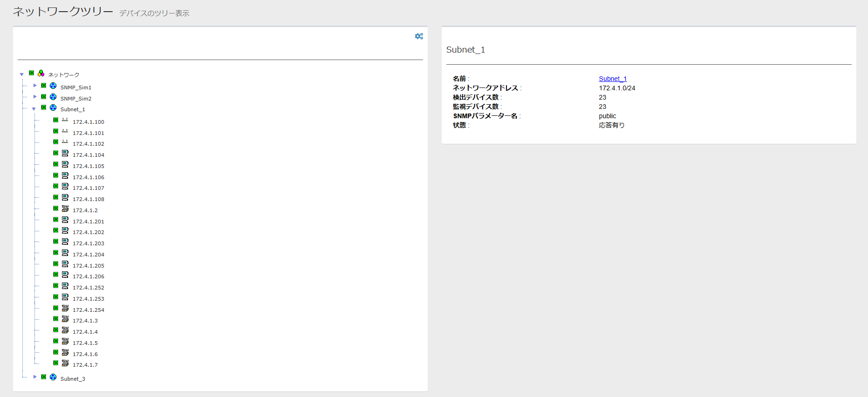Click the Subnet_3 globe icon
This screenshot has width=868, height=397.
53,377
